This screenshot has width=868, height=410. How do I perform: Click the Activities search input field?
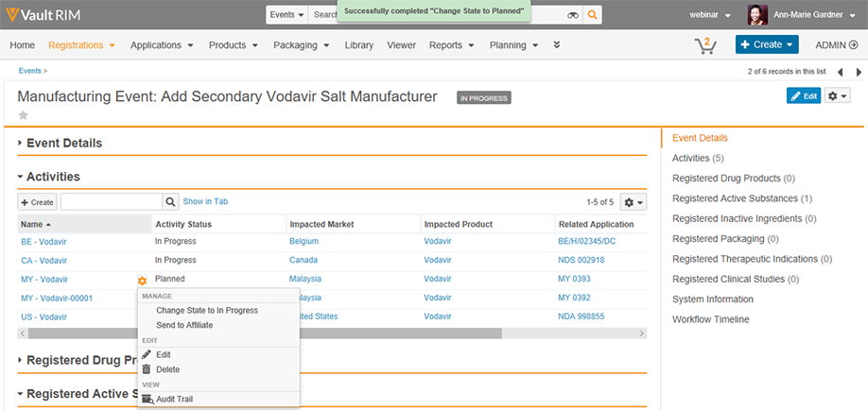[111, 201]
